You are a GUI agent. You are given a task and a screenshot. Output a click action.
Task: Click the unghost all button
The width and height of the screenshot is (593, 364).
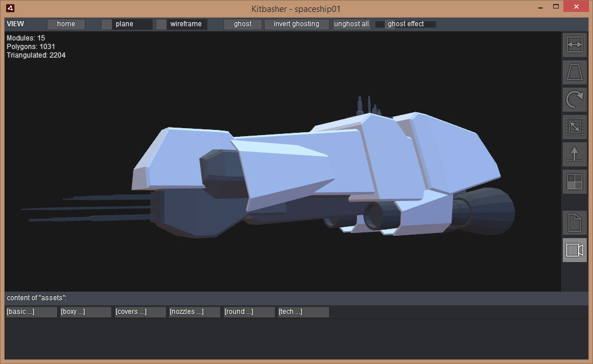(x=352, y=24)
